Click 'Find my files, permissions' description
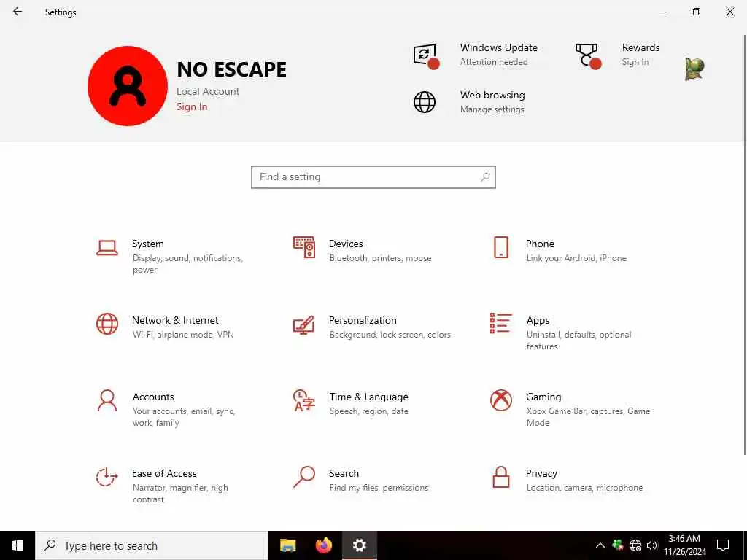 click(x=379, y=488)
